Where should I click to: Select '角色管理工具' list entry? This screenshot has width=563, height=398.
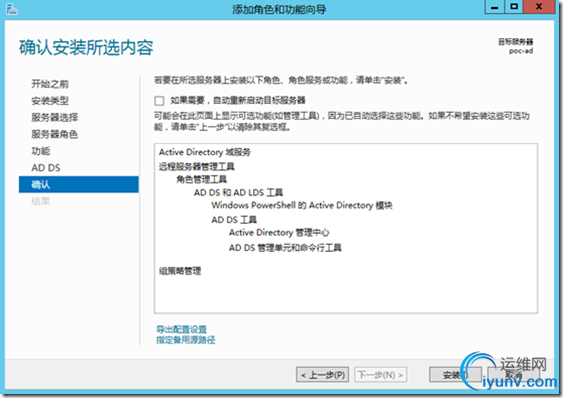pos(201,179)
